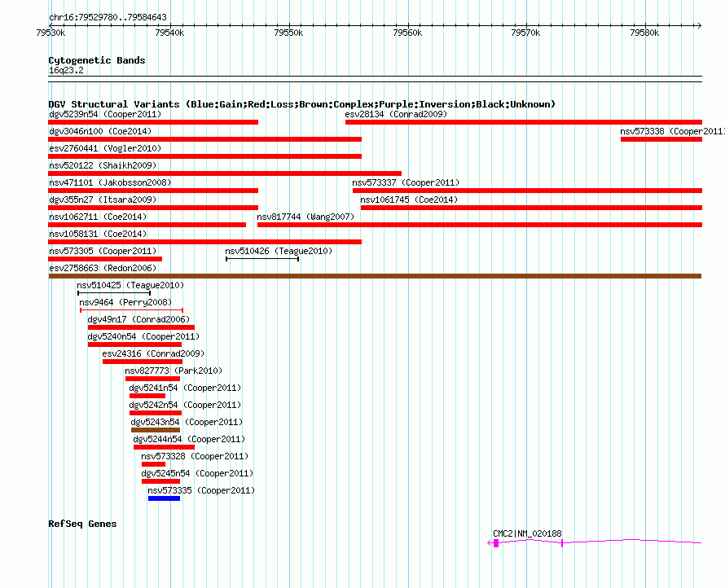
Task: Select the 79560k ruler position
Action: [x=407, y=33]
